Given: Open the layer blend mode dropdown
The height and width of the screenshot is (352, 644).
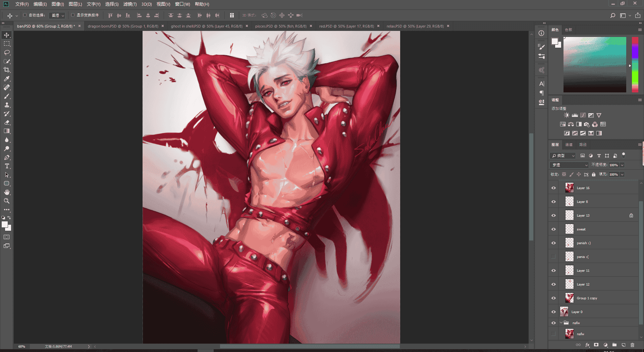Looking at the screenshot, I should click(x=569, y=165).
